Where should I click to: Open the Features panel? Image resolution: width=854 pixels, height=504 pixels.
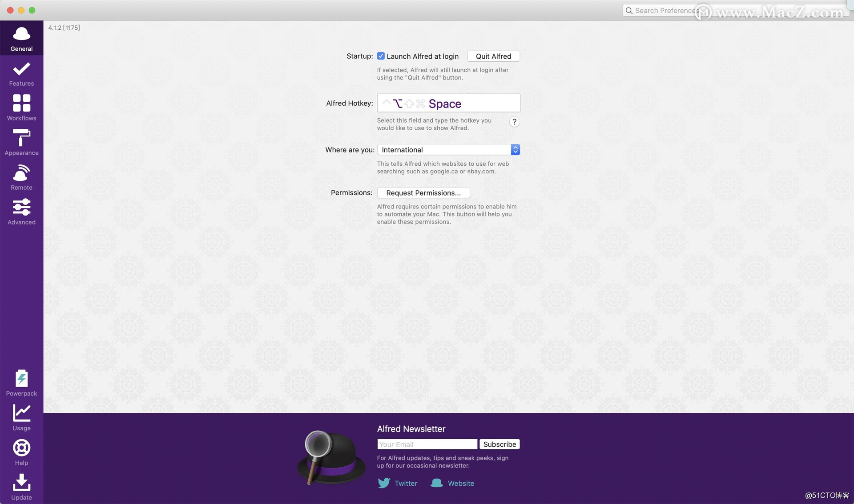[x=21, y=72]
